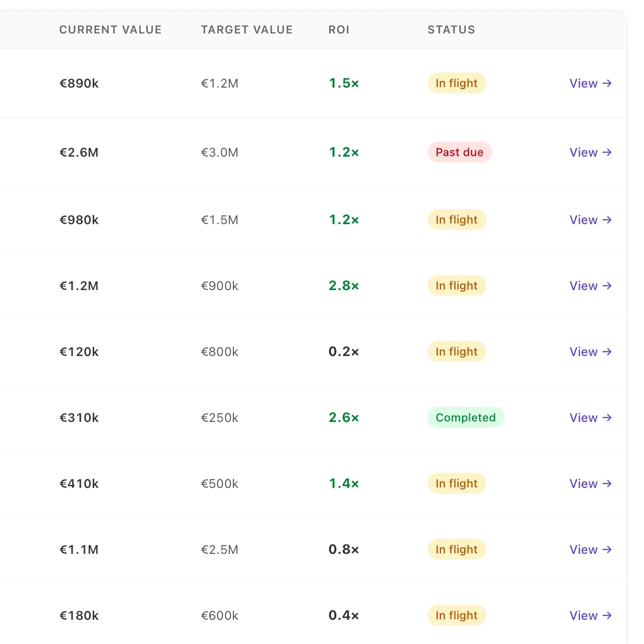Click the €2.6M current value cell
Viewport: 644px width, 644px height.
click(x=79, y=152)
